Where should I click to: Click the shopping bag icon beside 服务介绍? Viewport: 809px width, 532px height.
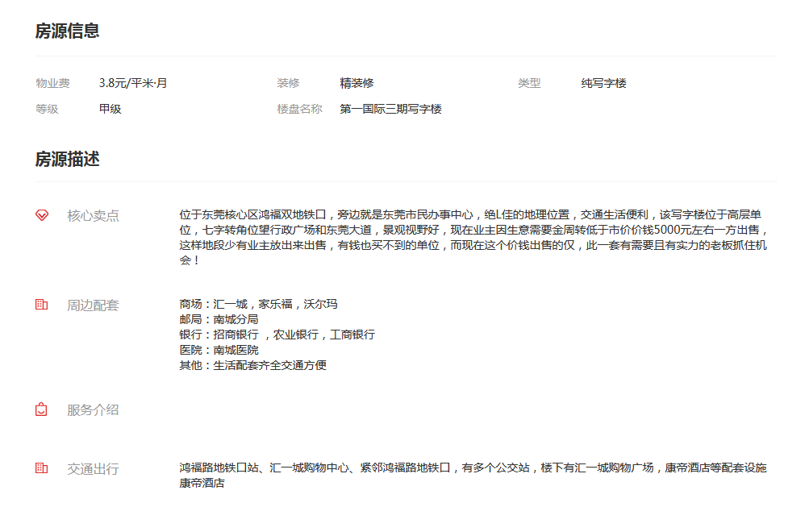click(x=42, y=409)
